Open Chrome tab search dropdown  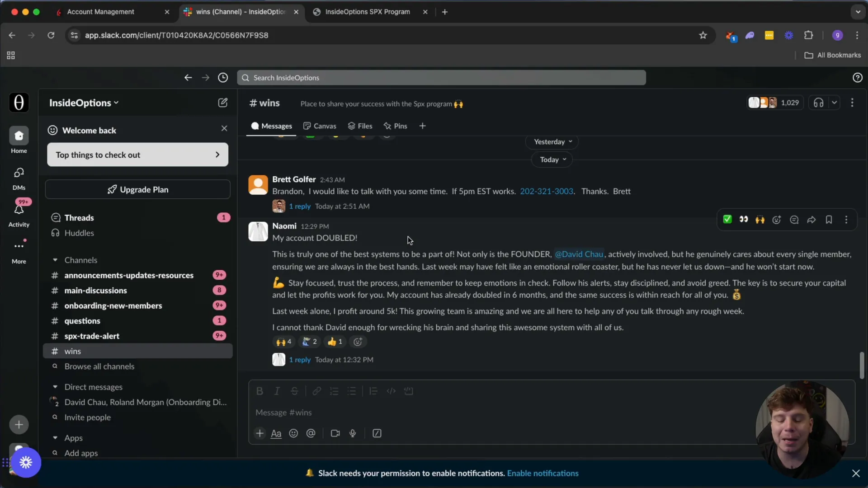coord(858,12)
